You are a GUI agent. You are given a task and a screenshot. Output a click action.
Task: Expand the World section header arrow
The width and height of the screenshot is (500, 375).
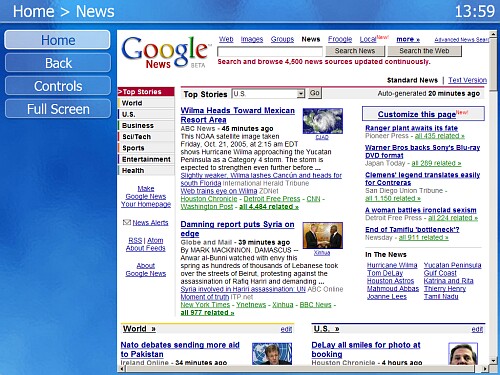[153, 329]
